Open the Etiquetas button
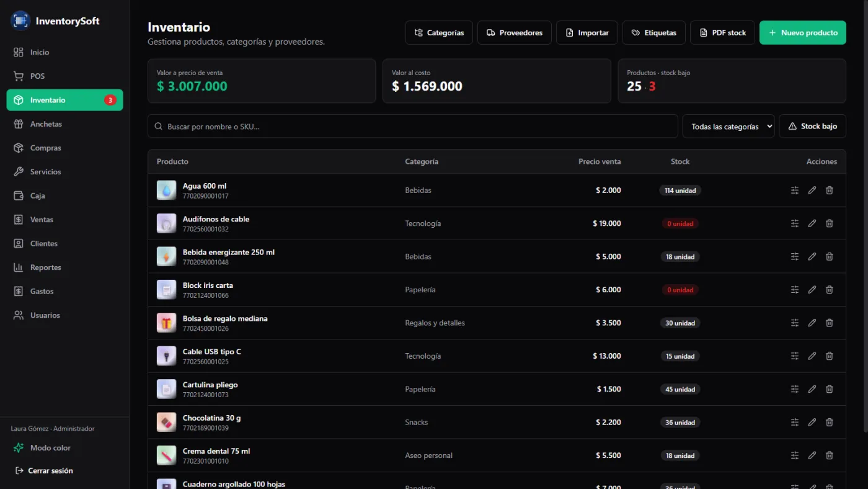 pos(653,33)
